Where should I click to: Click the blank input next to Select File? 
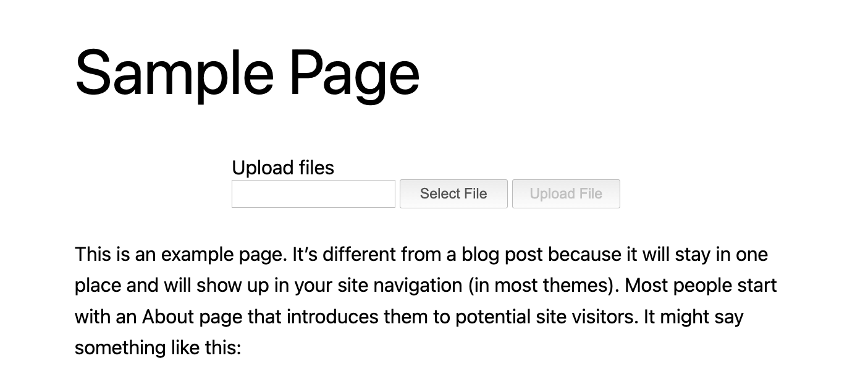click(313, 194)
